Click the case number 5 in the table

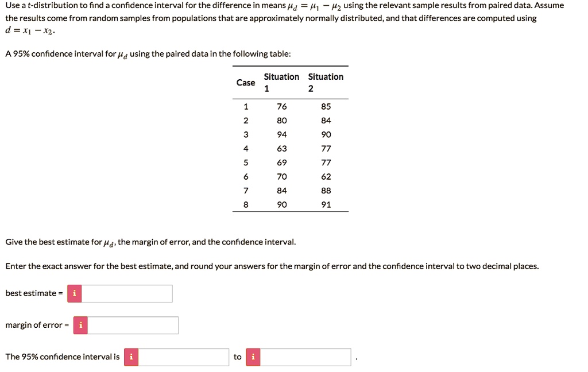[x=246, y=162]
